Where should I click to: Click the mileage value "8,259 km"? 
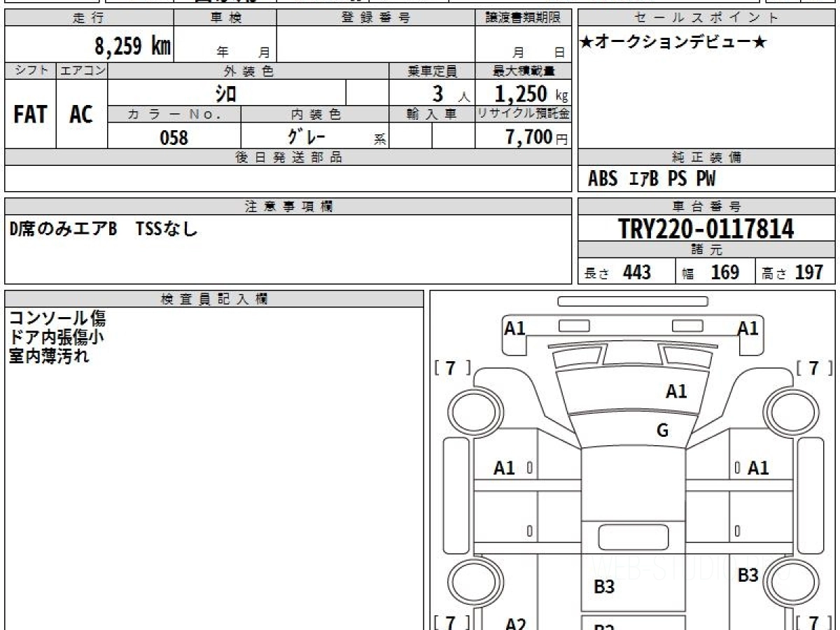[133, 46]
